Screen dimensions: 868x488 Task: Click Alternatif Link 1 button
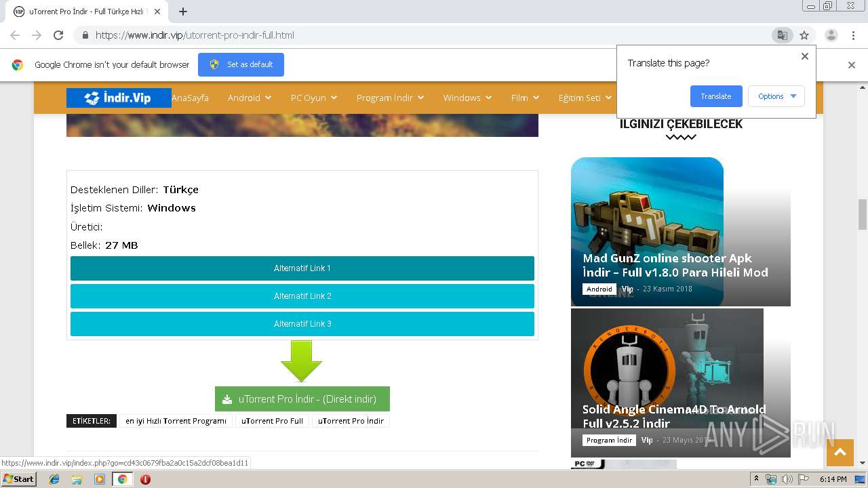point(302,268)
